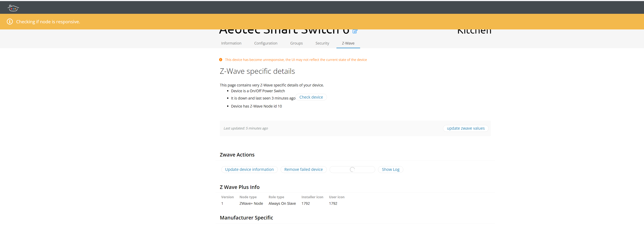
Task: Click the unresponsive device warning text
Action: [296, 60]
